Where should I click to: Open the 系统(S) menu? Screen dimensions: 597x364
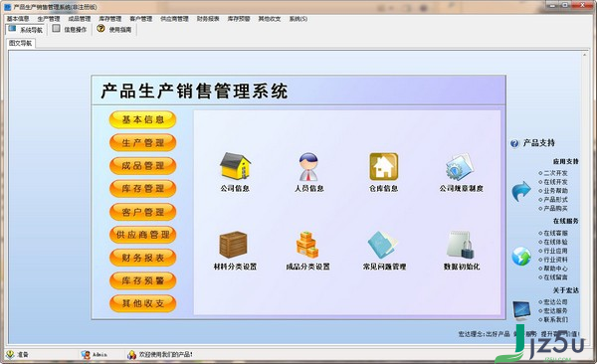coord(298,19)
